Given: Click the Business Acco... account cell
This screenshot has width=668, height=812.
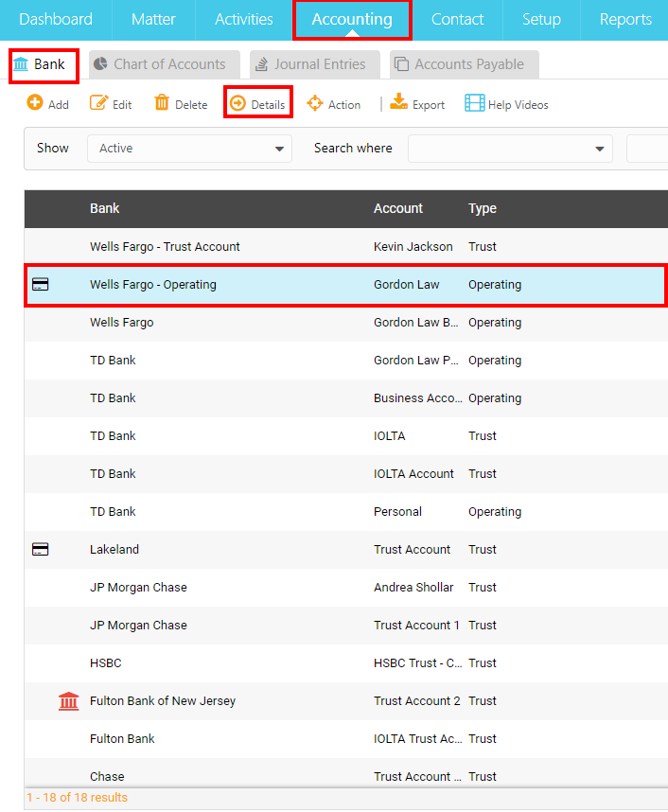Looking at the screenshot, I should point(417,397).
